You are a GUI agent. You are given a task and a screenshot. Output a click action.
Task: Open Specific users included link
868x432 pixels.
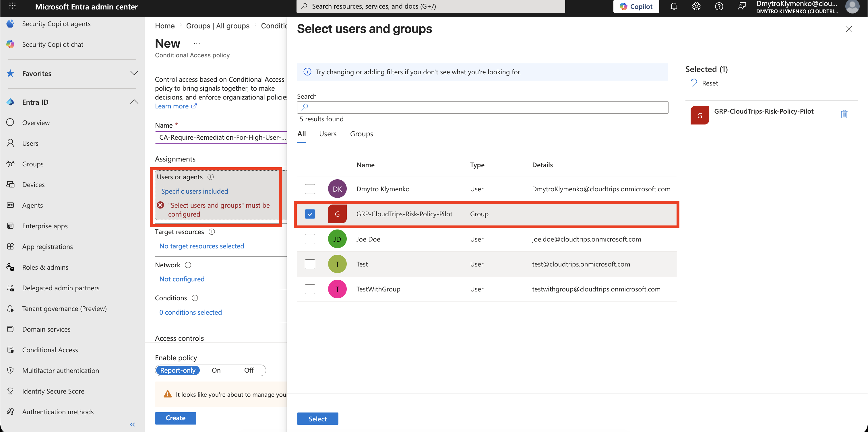[194, 191]
